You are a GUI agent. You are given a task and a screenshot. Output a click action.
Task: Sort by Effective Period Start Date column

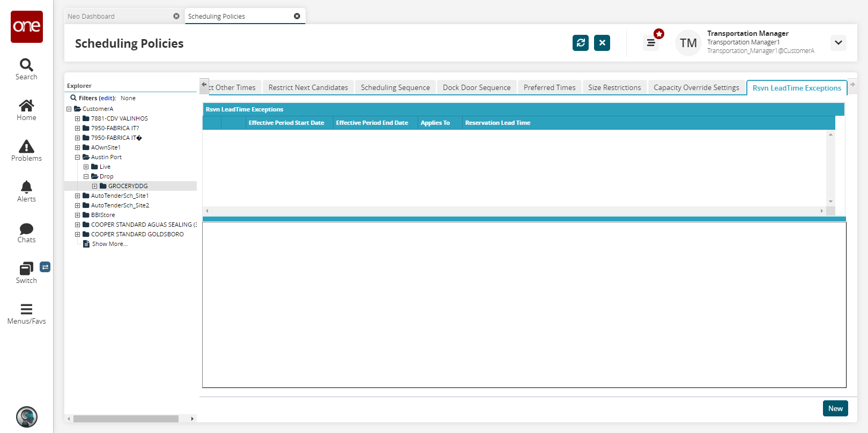[290, 123]
